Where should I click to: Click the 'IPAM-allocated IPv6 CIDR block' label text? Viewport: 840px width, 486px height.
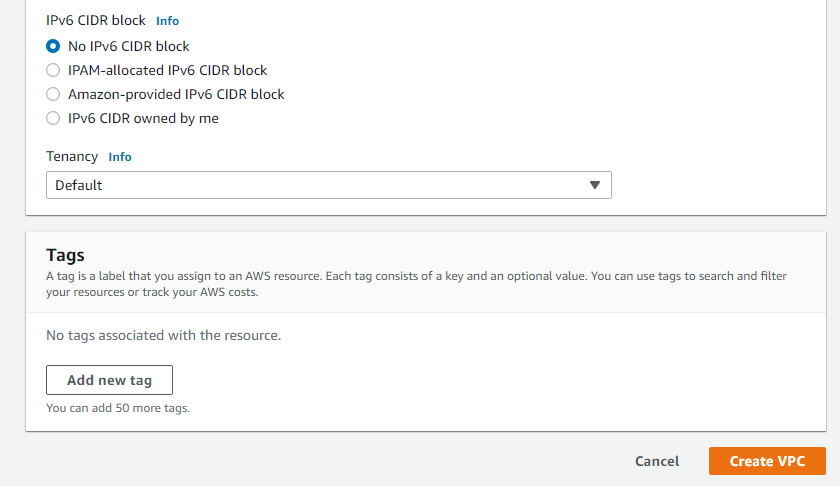tap(168, 70)
